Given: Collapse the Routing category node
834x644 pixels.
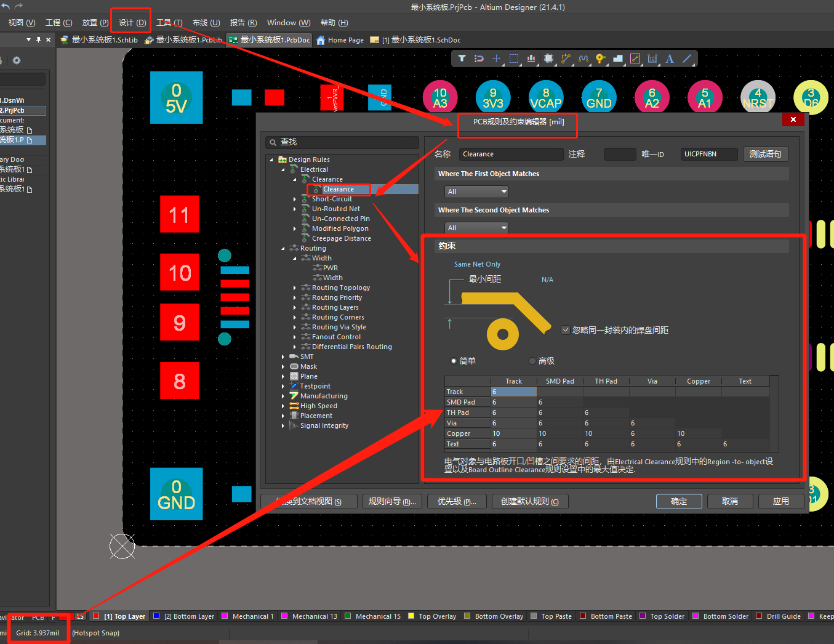Looking at the screenshot, I should [283, 248].
